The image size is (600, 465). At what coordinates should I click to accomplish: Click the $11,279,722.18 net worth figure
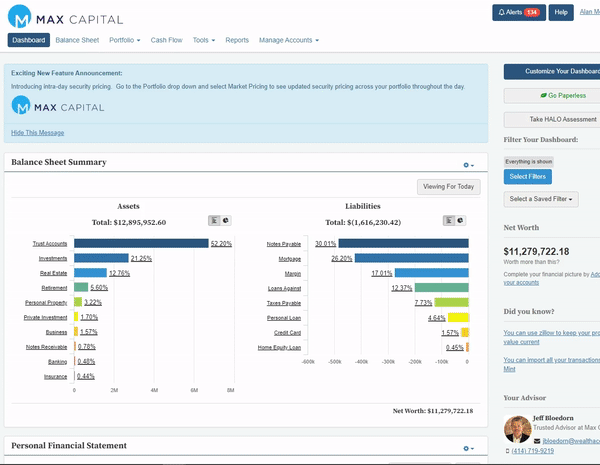coord(536,251)
